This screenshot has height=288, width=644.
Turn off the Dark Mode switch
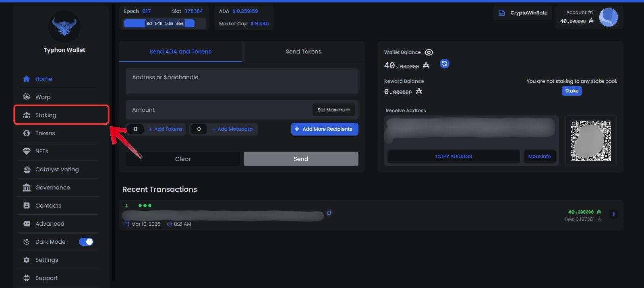[x=86, y=242]
